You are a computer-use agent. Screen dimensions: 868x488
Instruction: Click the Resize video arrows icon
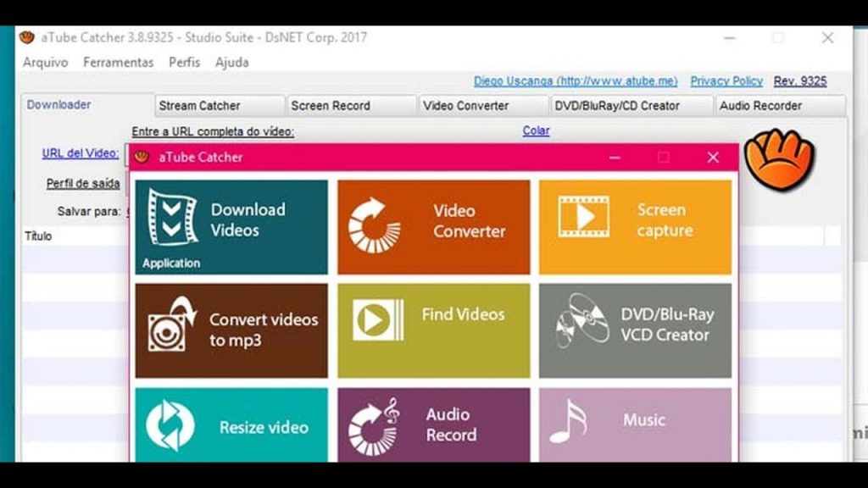tap(170, 425)
